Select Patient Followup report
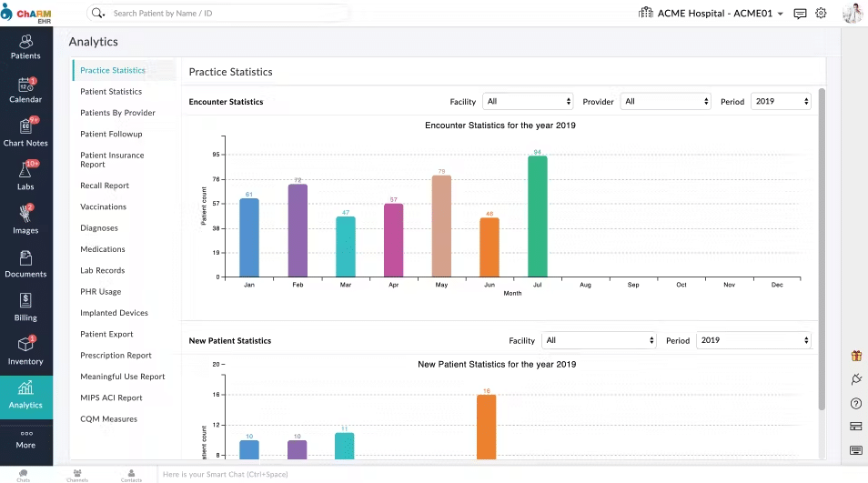The image size is (868, 483). click(111, 134)
